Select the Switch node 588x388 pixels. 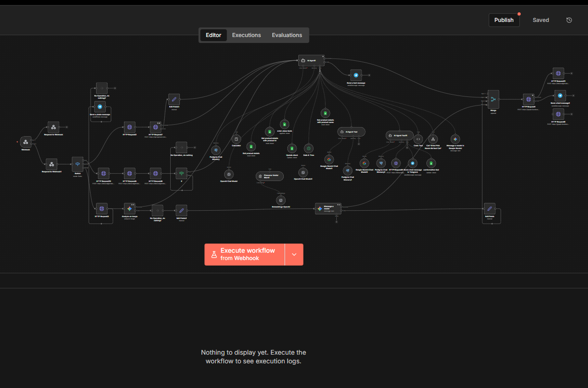(x=77, y=163)
